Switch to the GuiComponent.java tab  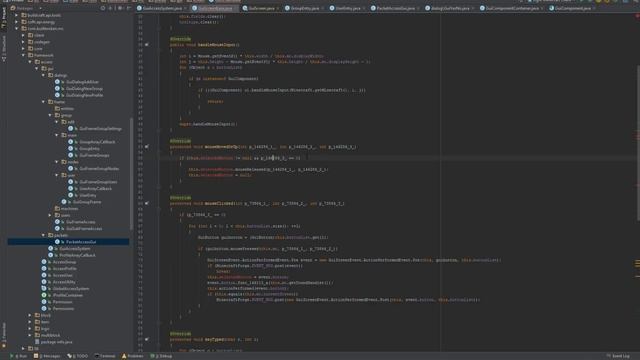coord(572,8)
